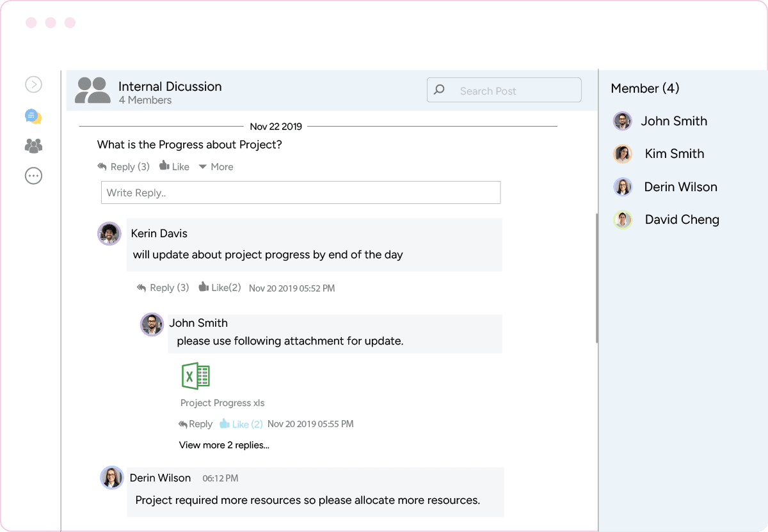Open Kerin Davis's profile avatar
The height and width of the screenshot is (532, 768).
(x=109, y=233)
